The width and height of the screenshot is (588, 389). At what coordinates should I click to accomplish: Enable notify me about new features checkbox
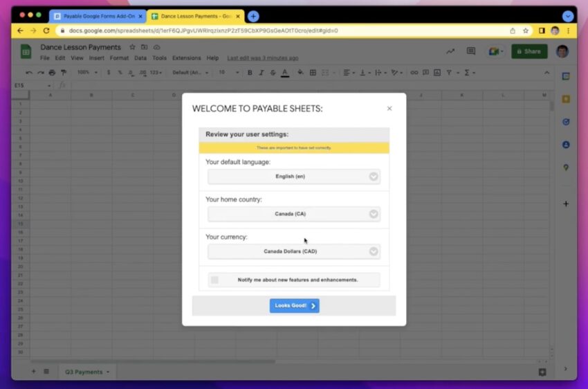tap(214, 280)
